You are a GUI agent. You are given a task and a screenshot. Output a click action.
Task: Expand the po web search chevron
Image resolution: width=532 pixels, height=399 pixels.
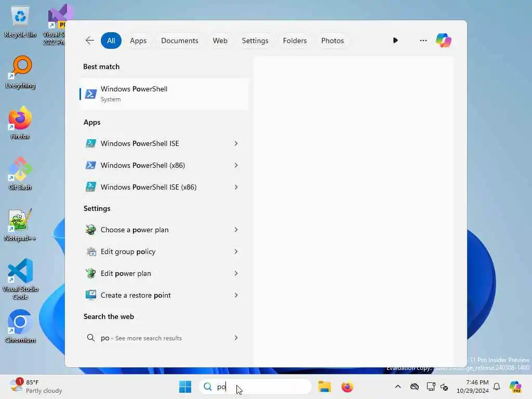[236, 338]
